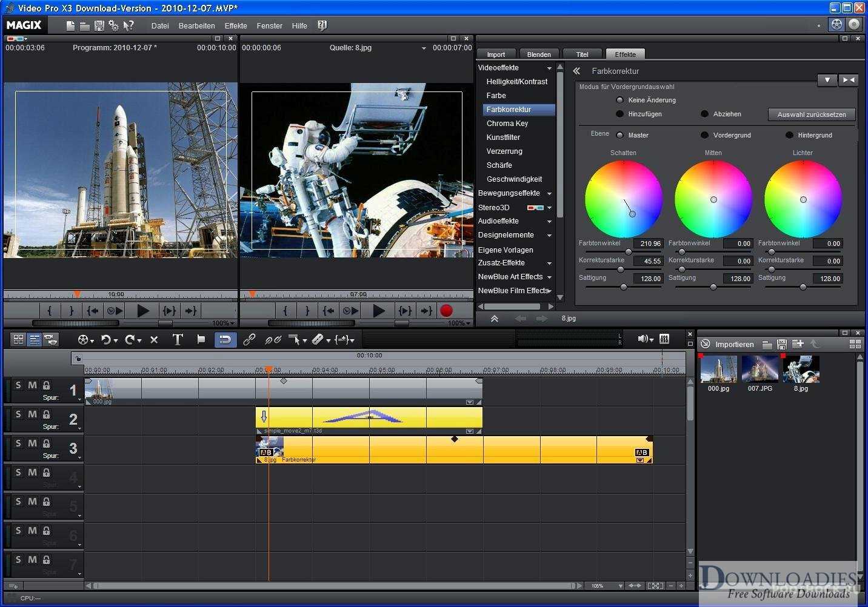Switch to burn disc mode icon top right
Image resolution: width=868 pixels, height=607 pixels.
click(853, 24)
